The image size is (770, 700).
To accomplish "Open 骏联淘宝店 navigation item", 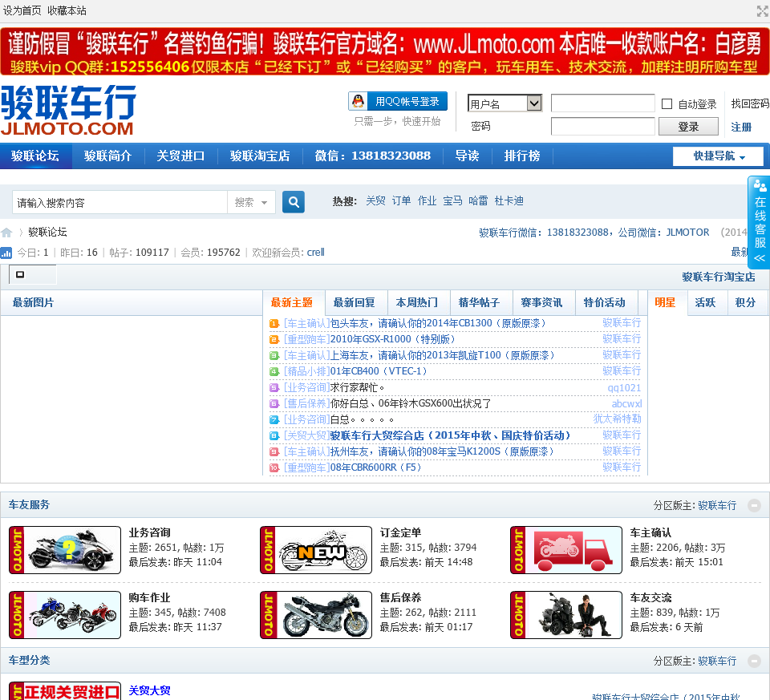I will click(260, 156).
